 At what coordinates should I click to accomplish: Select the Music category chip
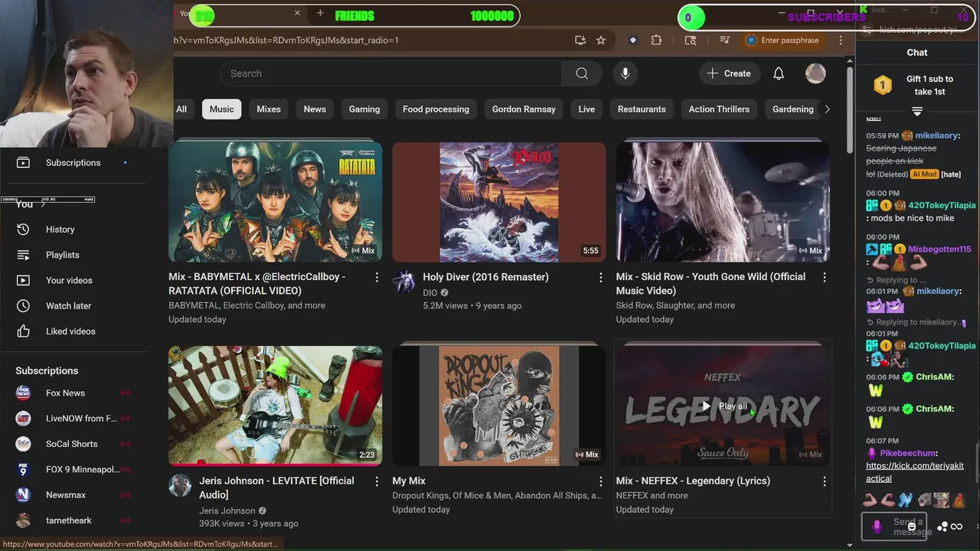[222, 109]
